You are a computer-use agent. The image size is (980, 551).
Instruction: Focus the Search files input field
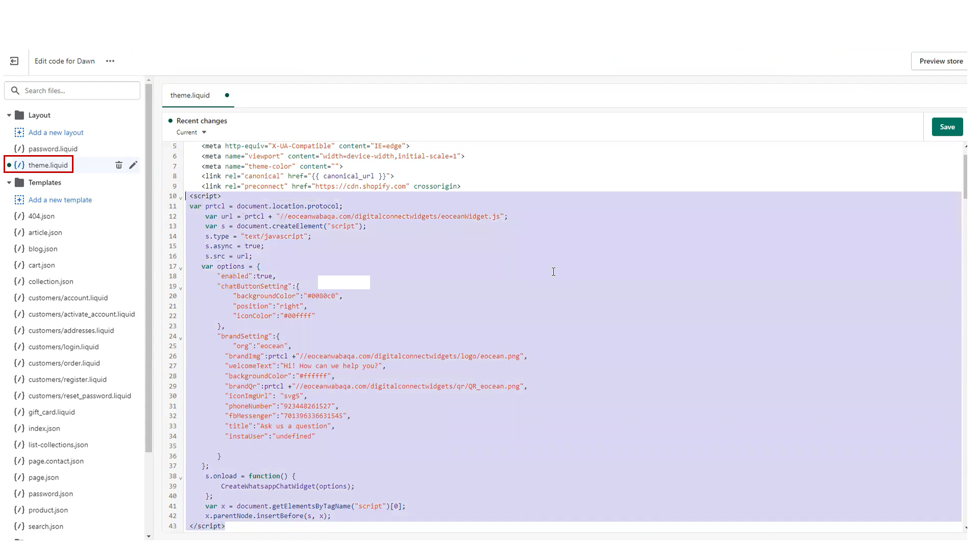(79, 91)
